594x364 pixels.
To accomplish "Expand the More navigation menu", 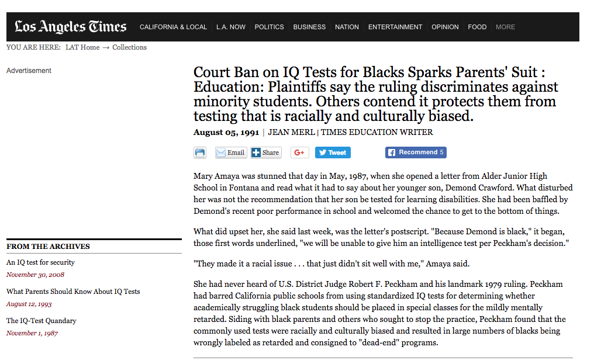I will (505, 27).
